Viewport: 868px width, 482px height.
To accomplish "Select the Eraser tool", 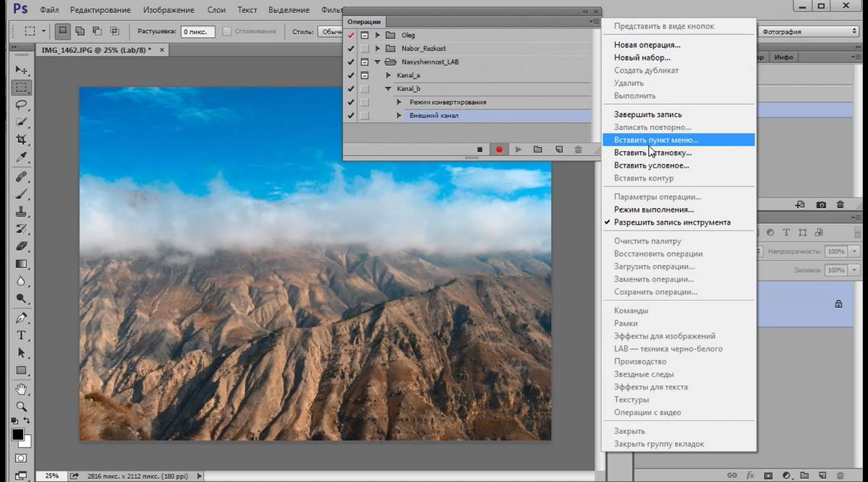I will (x=22, y=246).
